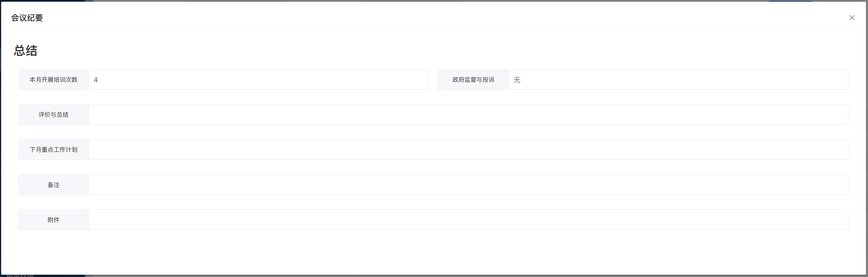Click the 下月重点工作计划 label
This screenshot has width=868, height=277.
(x=54, y=150)
